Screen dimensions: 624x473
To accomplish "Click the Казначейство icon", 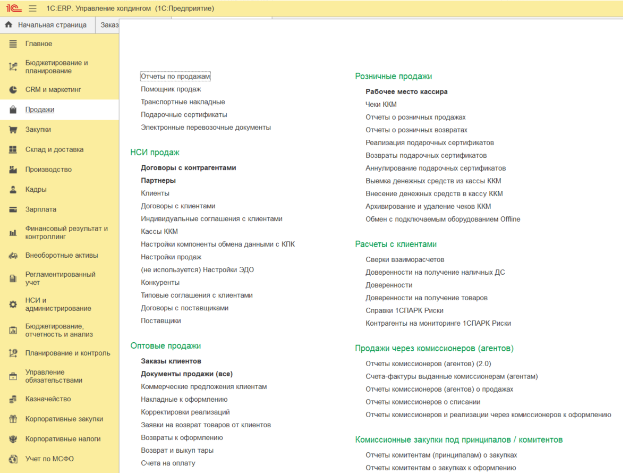I will (13, 399).
